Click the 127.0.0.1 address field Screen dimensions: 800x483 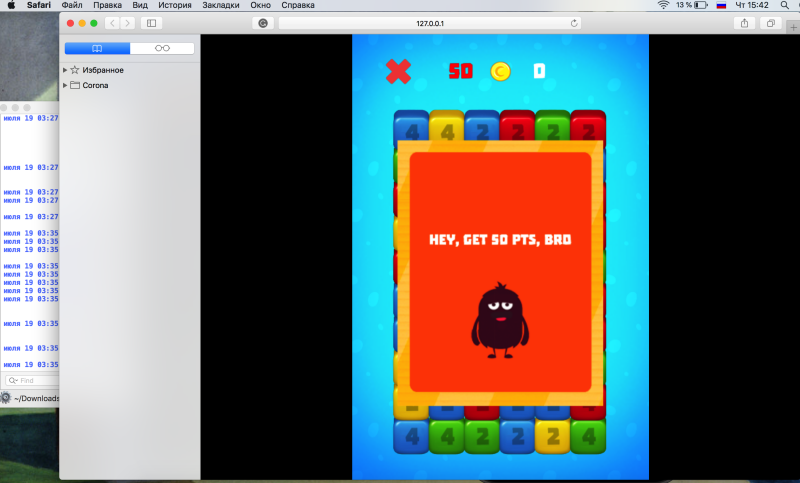point(430,23)
